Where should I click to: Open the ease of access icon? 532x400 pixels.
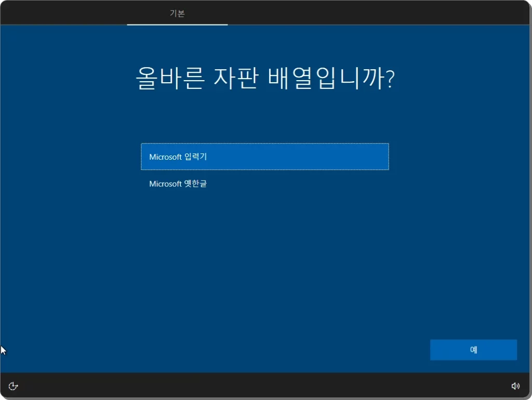tap(13, 386)
